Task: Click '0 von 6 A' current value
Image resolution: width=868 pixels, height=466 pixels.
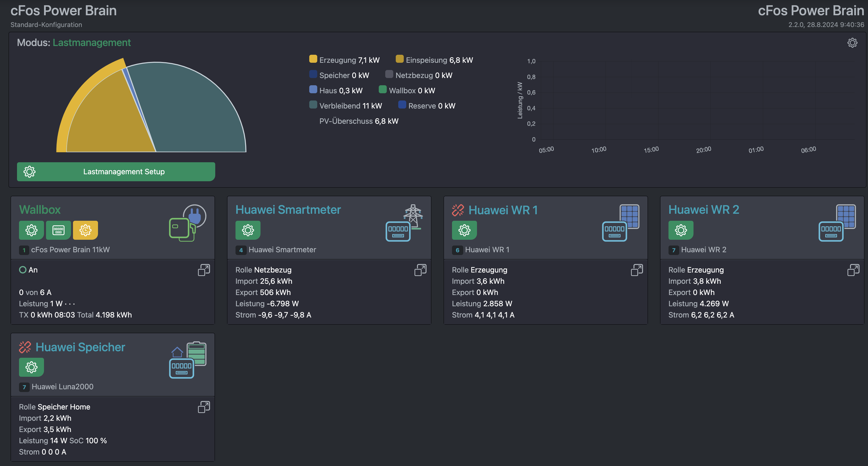Action: coord(35,292)
